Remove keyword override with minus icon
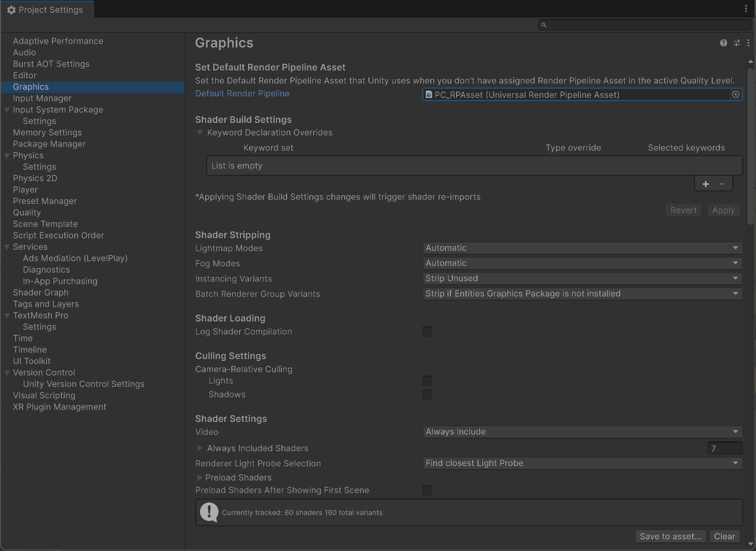 (722, 184)
